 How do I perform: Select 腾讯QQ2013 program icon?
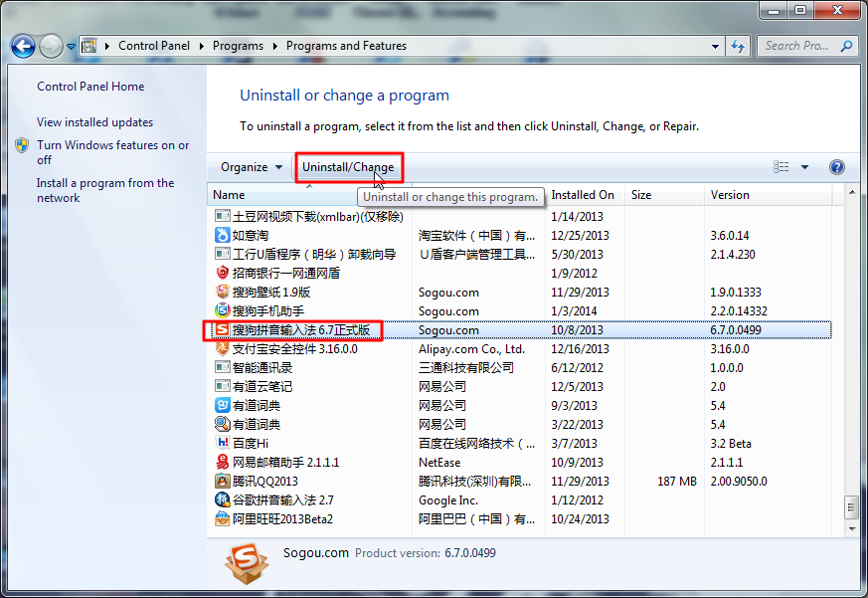(222, 481)
